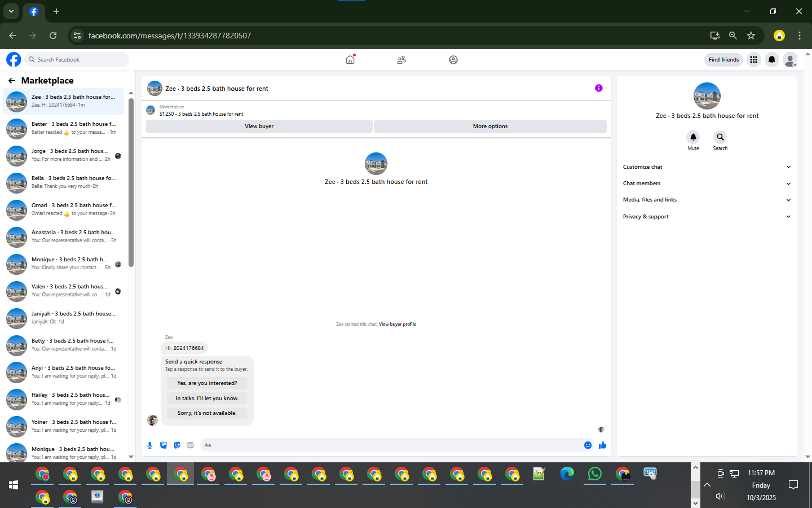Open Chrome tab search dropdown
812x508 pixels.
coord(11,11)
